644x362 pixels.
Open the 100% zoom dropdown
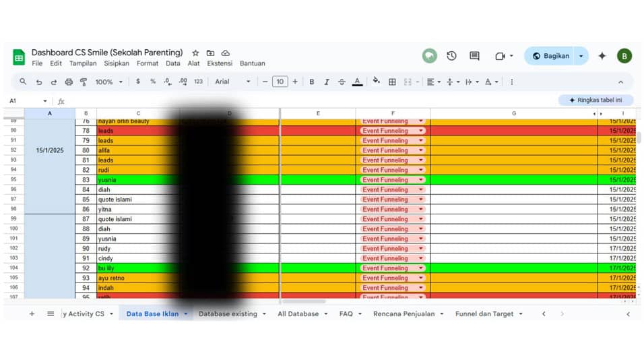[x=108, y=82]
